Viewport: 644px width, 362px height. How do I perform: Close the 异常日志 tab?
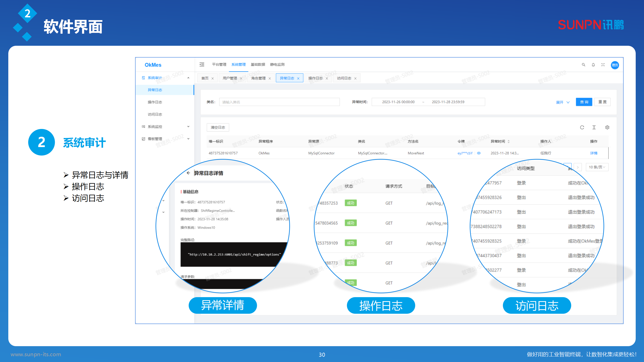(x=298, y=78)
